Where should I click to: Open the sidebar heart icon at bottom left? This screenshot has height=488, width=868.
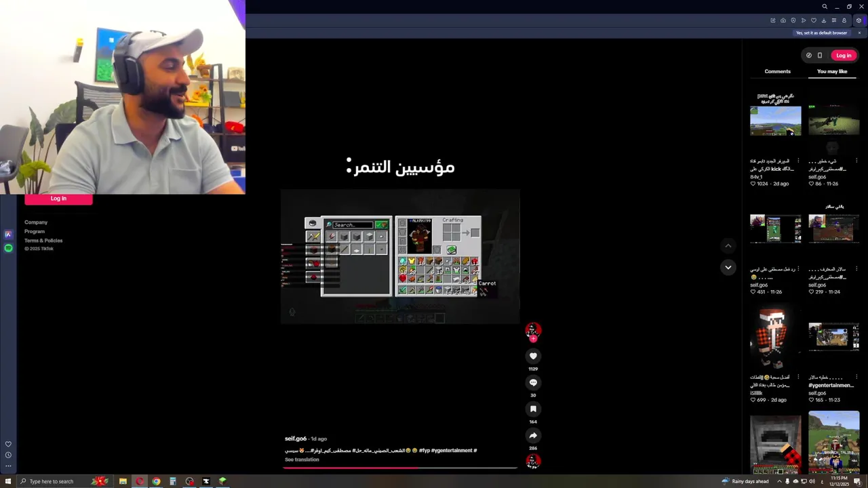8,445
